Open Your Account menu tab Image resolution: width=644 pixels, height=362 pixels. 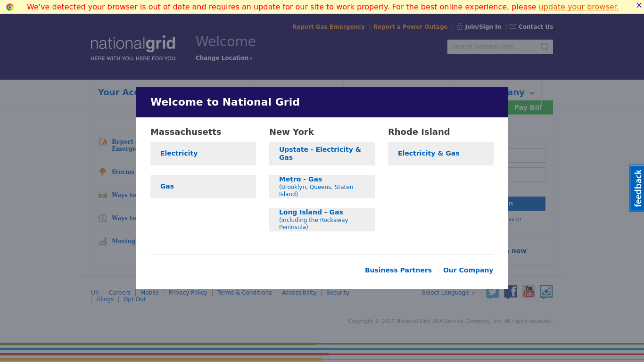tap(117, 92)
